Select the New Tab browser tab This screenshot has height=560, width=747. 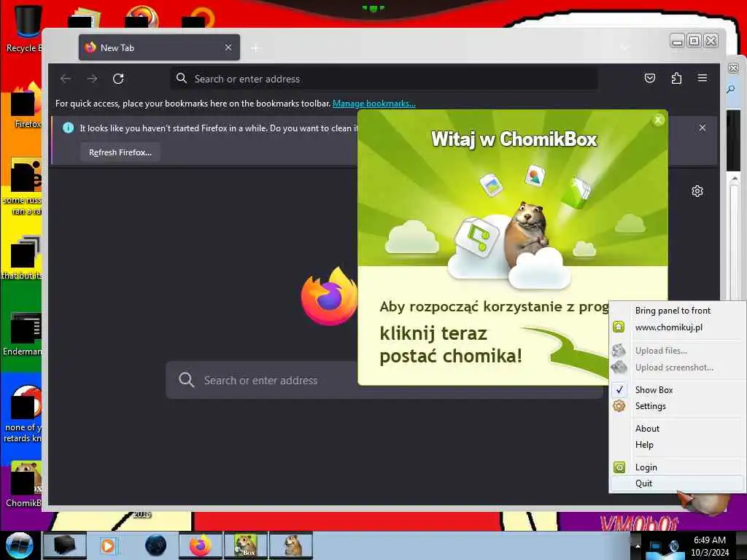click(159, 47)
